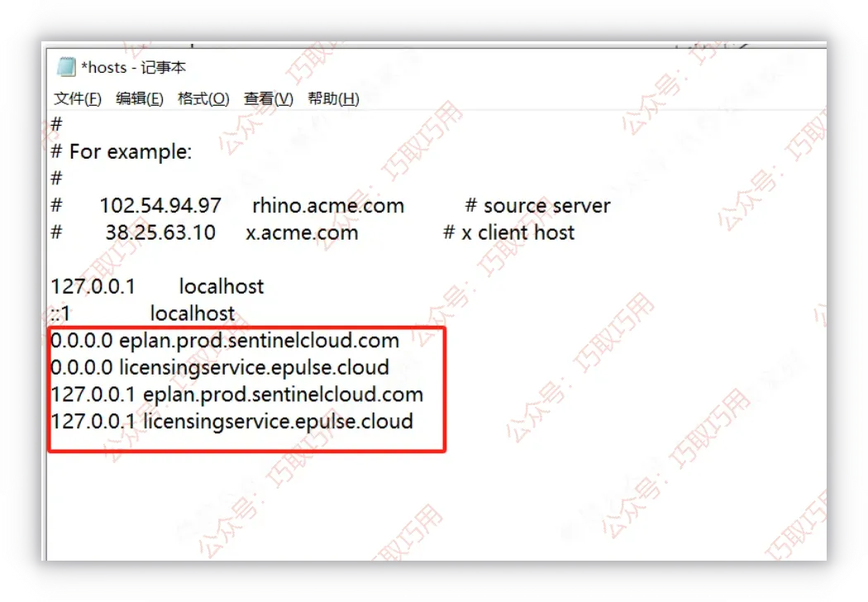868x602 pixels.
Task: Open the 查看(V) menu
Action: (x=269, y=98)
